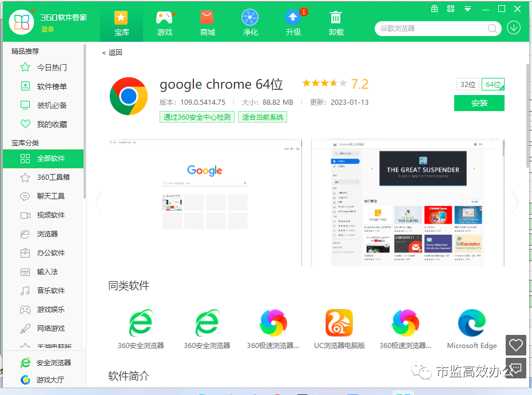Open the 游戏 tab

(165, 23)
